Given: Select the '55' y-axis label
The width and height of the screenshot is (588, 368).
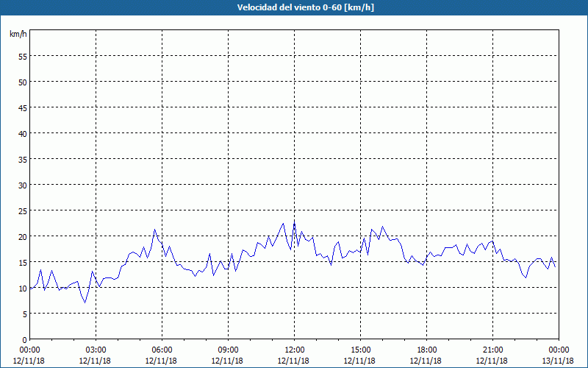Looking at the screenshot, I should (23, 57).
